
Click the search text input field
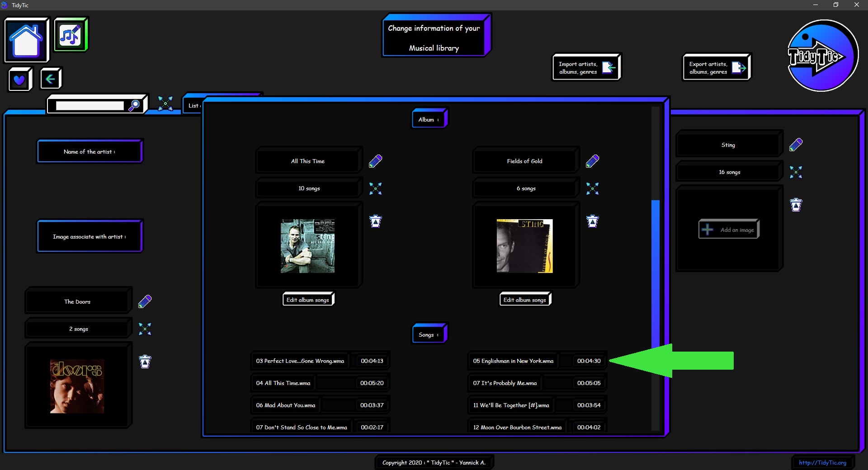click(x=90, y=106)
